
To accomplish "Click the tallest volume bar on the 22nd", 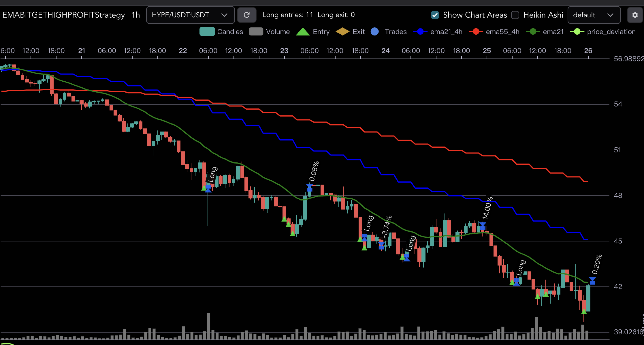I will tap(208, 326).
